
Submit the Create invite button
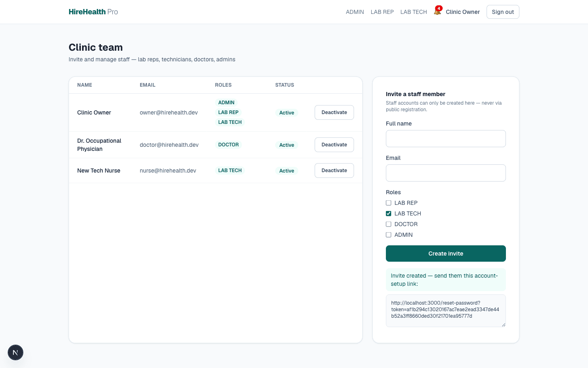pos(446,254)
